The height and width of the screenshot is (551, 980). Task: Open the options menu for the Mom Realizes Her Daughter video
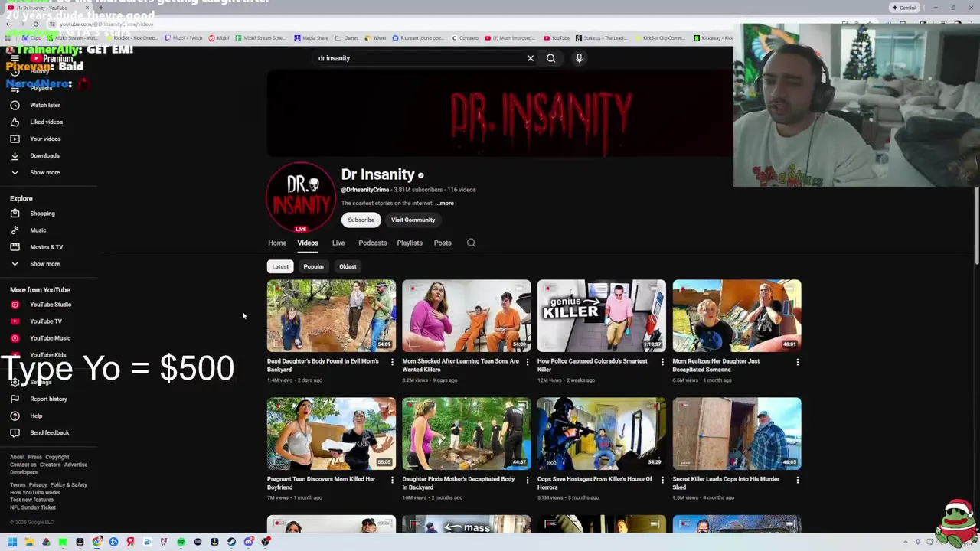click(797, 362)
